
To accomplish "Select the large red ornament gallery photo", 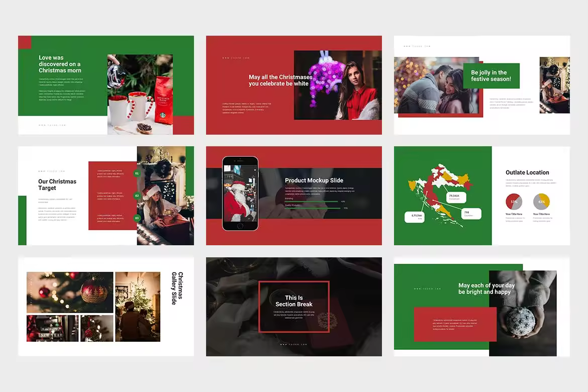I will [x=70, y=292].
